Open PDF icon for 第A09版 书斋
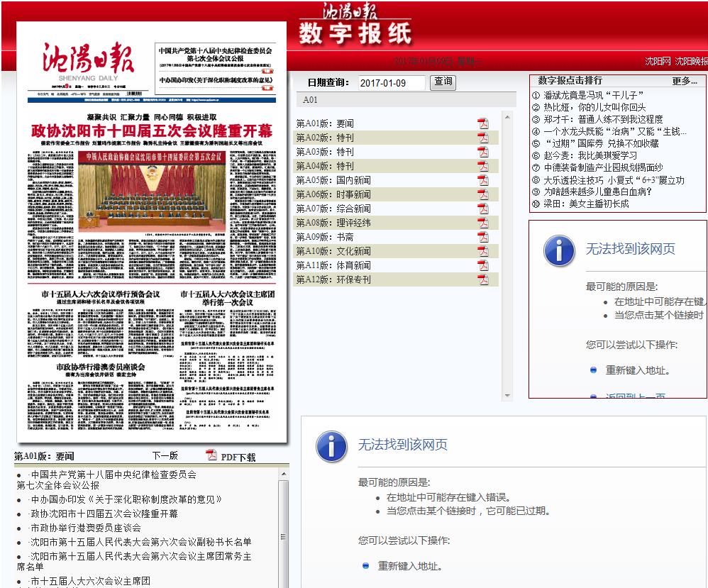708x588 pixels. pyautogui.click(x=483, y=237)
